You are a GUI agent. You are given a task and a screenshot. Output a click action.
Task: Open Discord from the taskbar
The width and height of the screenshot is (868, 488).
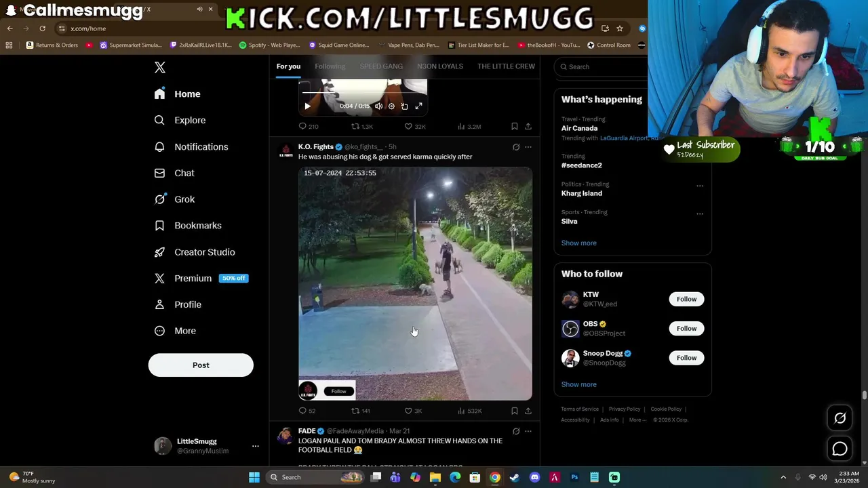(534, 477)
